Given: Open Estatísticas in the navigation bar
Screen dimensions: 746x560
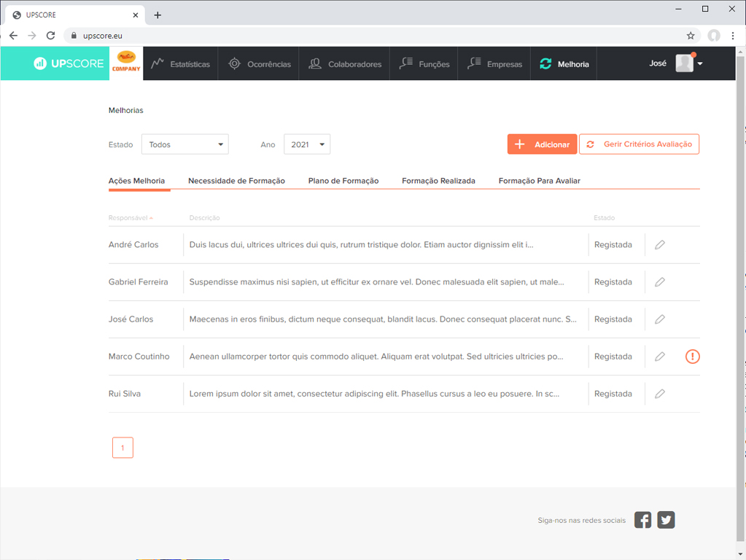Looking at the screenshot, I should (x=180, y=63).
